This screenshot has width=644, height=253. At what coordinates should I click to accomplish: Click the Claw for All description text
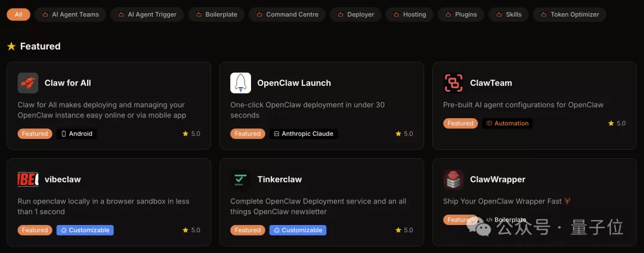click(102, 110)
